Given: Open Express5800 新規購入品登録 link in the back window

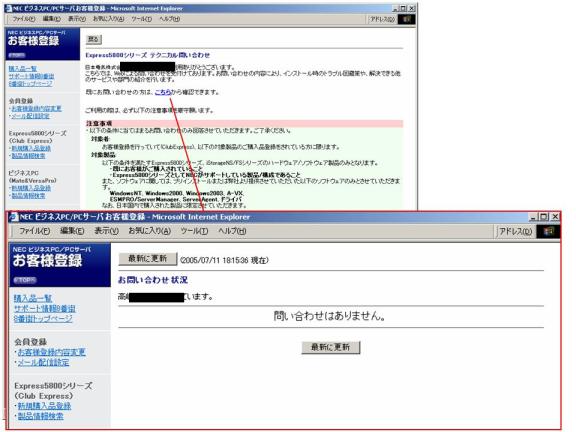Looking at the screenshot, I should click(31, 148).
